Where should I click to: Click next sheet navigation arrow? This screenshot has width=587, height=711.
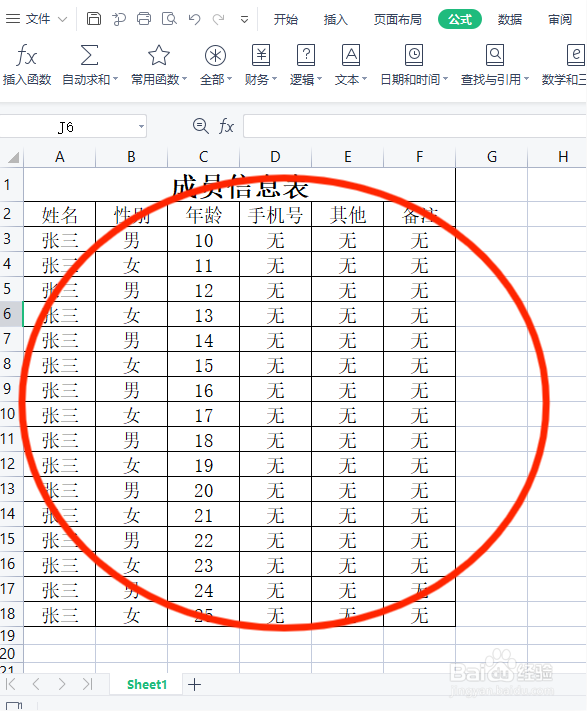point(62,684)
